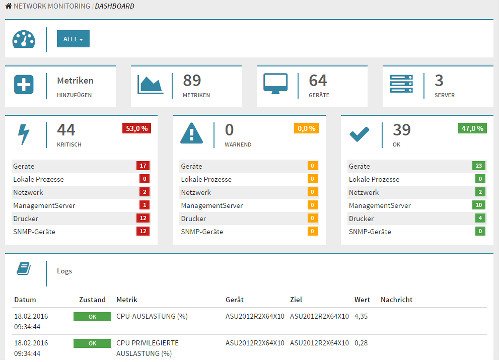The width and height of the screenshot is (500, 362).
Task: Open the ALLE filter dropdown
Action: (x=73, y=39)
